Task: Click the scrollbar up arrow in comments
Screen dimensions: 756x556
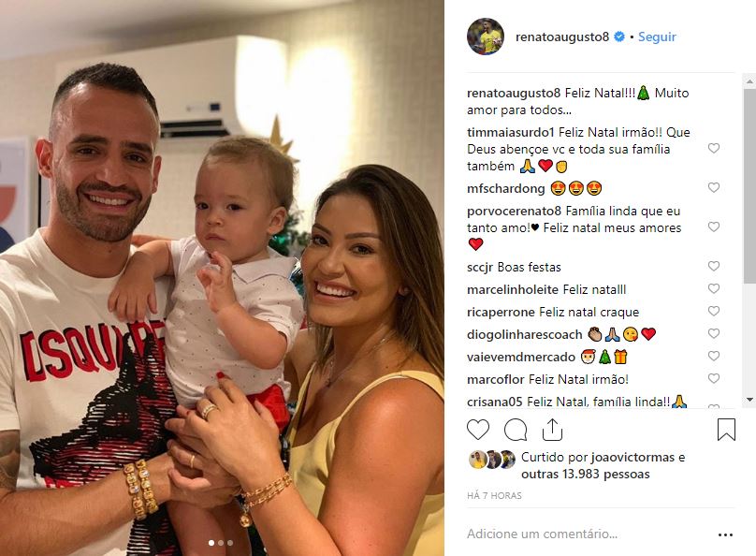Action: coord(749,82)
